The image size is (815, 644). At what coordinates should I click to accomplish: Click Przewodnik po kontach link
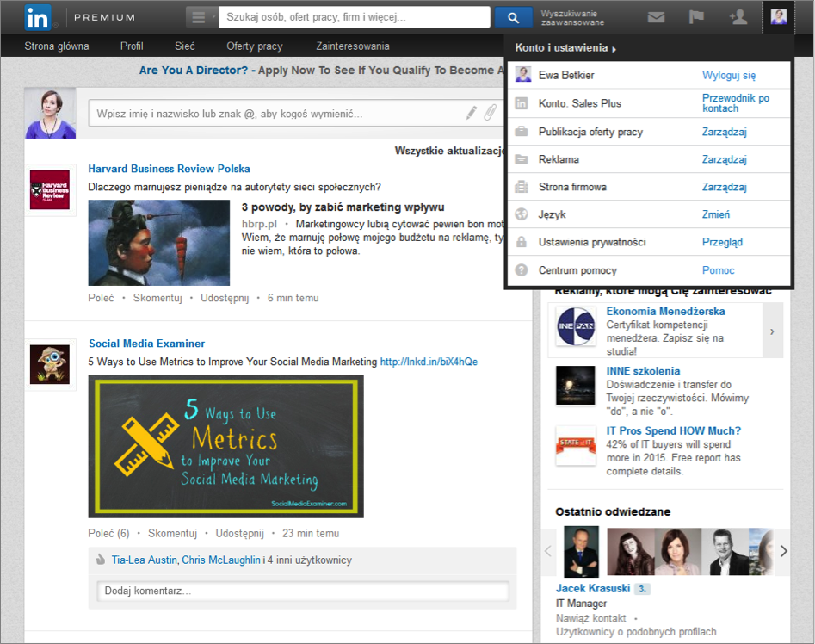[736, 103]
